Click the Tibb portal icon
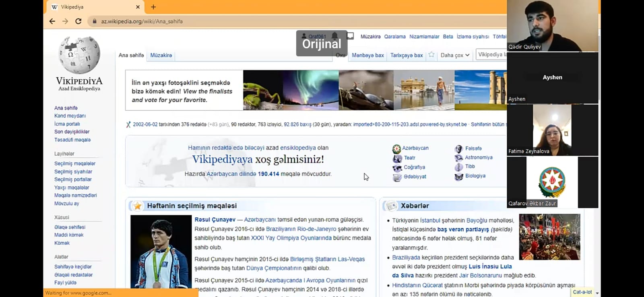644x297 pixels. 459,167
